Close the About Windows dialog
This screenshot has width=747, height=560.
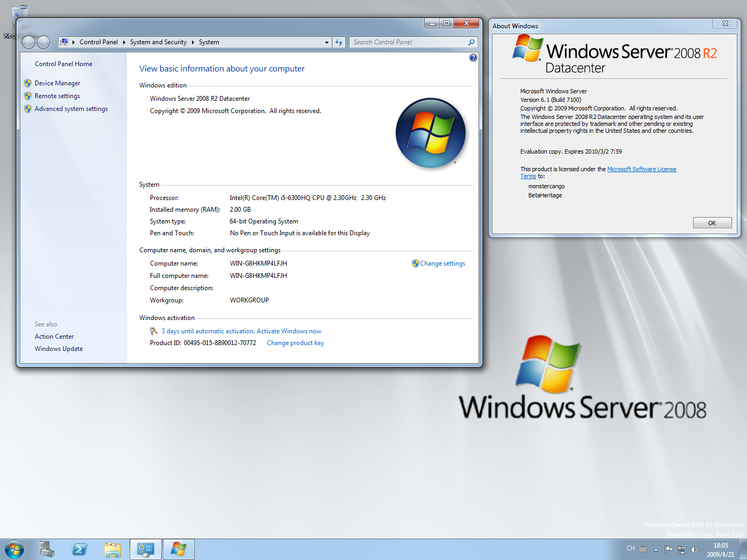tap(726, 23)
